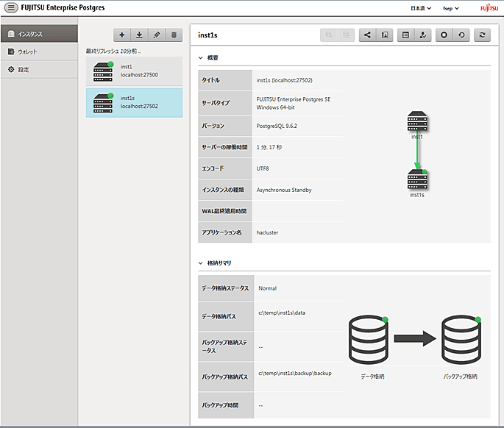Click the inst1 node in replication diagram

417,121
